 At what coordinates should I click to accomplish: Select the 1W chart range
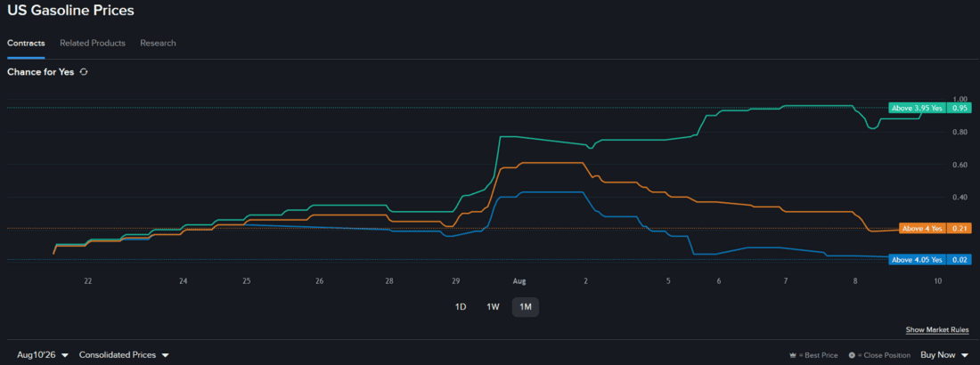coord(493,307)
